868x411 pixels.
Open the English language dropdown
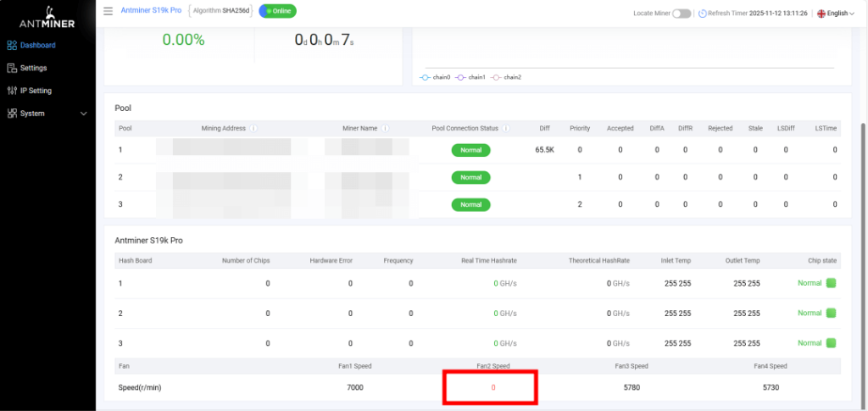(837, 14)
